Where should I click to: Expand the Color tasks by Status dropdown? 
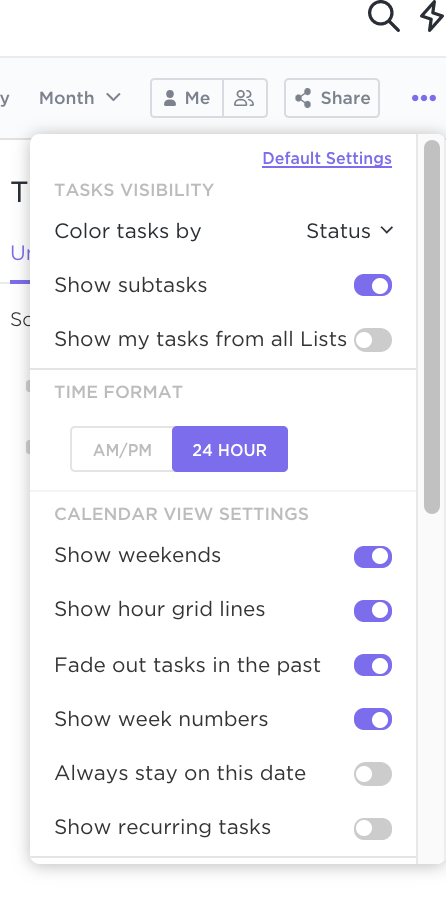coord(349,231)
